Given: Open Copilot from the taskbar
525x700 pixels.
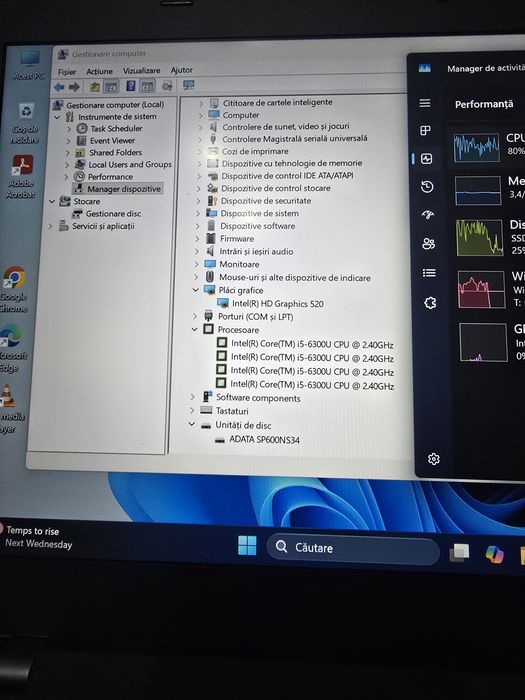Looking at the screenshot, I should 494,554.
